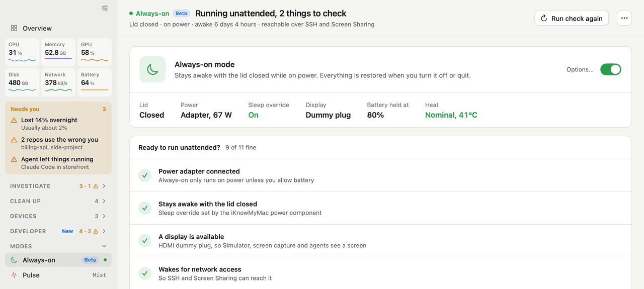
Task: Click the Overview grid icon
Action: click(14, 28)
